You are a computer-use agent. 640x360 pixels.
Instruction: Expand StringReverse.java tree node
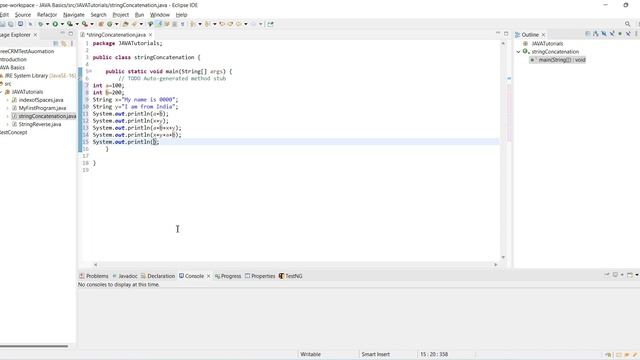(x=7, y=124)
